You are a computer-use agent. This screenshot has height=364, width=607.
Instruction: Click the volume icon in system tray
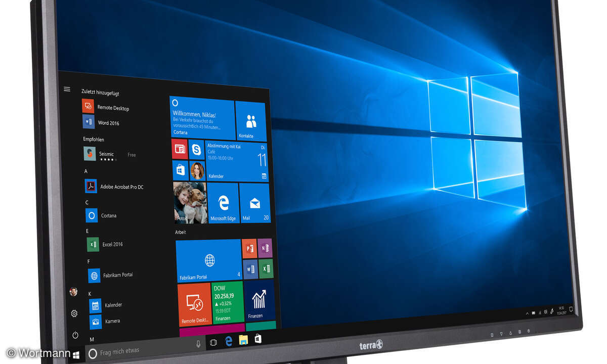(545, 311)
